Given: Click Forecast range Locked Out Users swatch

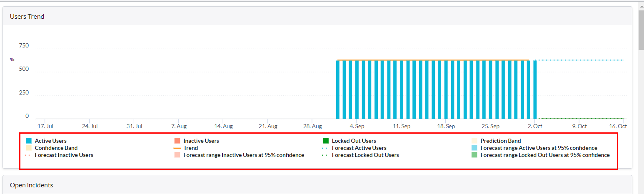Looking at the screenshot, I should (x=474, y=155).
